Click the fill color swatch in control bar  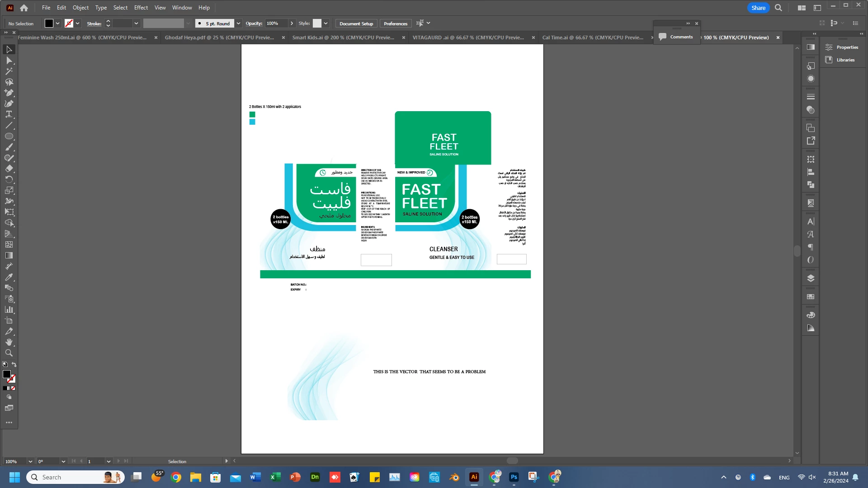click(49, 23)
